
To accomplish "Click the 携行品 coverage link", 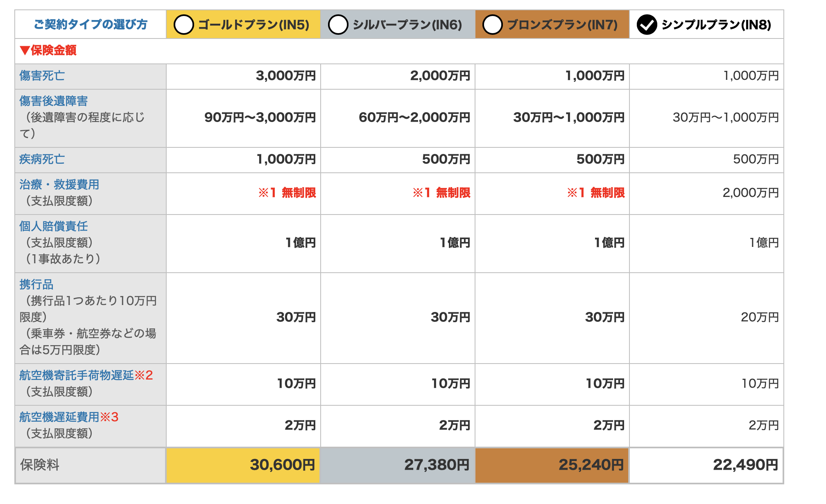I will click(36, 285).
